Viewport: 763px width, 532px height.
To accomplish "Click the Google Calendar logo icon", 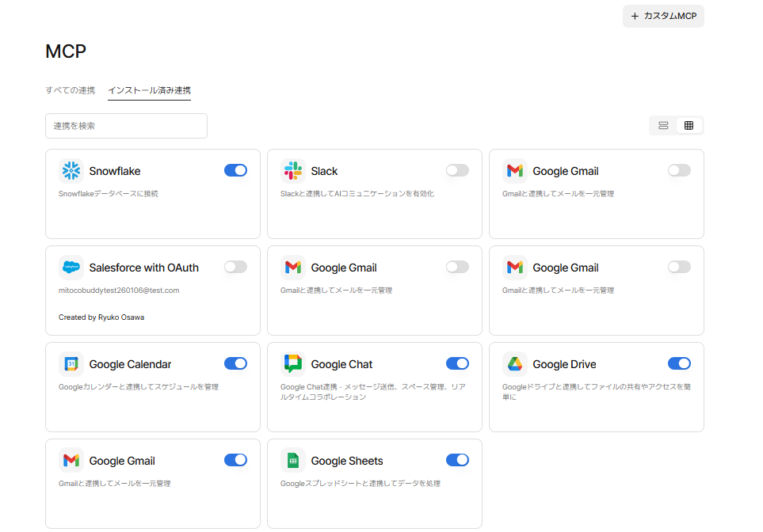I will (71, 364).
